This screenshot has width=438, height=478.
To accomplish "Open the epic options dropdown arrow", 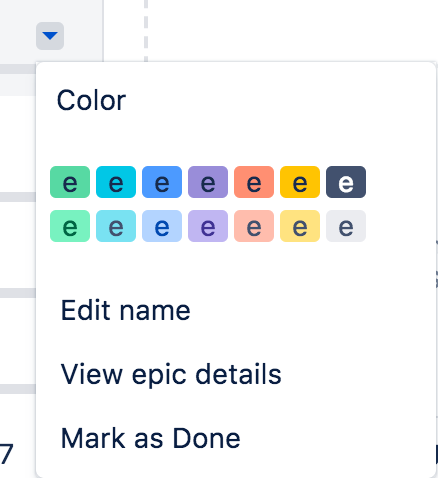I will [x=50, y=36].
